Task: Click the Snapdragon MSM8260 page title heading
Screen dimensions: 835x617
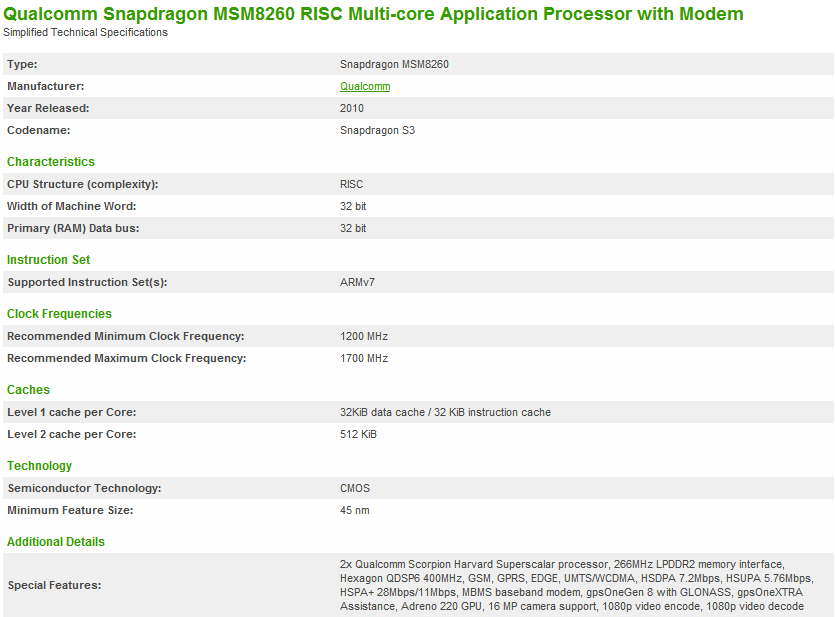Action: point(374,14)
